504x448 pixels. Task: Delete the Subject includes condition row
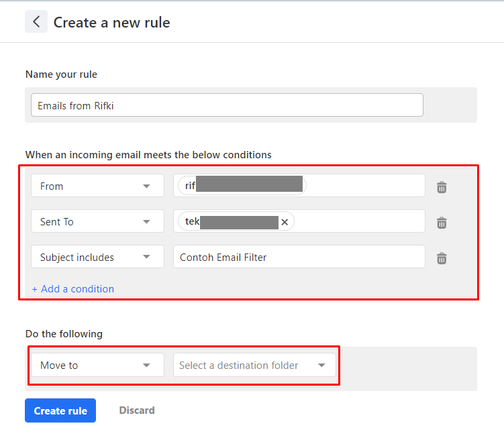click(x=442, y=258)
